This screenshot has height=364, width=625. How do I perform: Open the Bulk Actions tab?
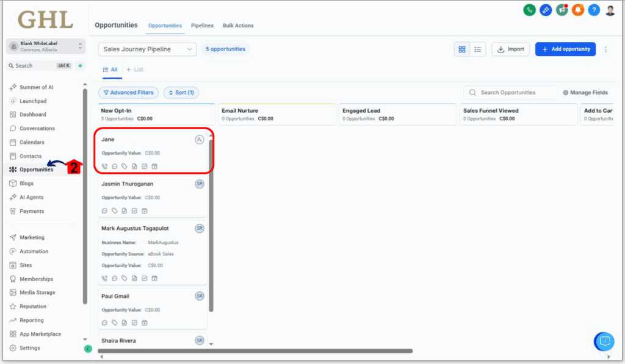[238, 26]
